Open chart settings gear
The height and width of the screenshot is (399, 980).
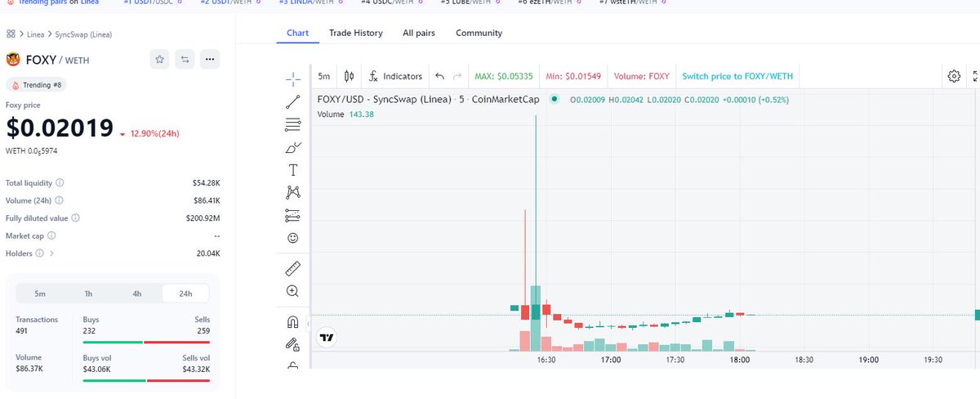point(954,76)
